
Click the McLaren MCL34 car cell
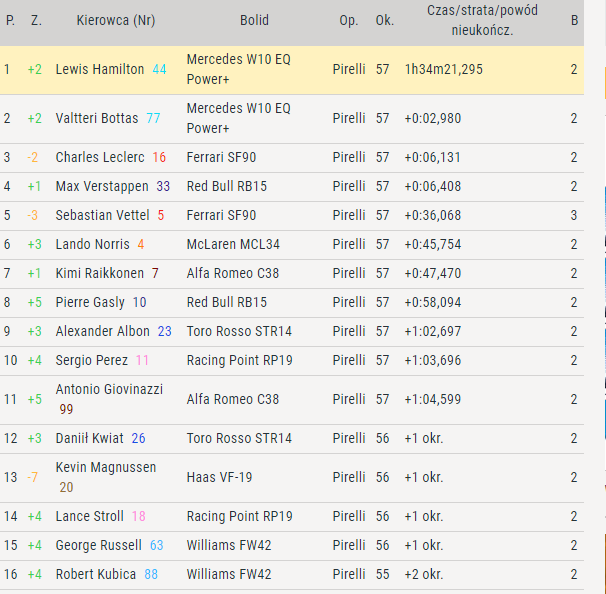(233, 244)
